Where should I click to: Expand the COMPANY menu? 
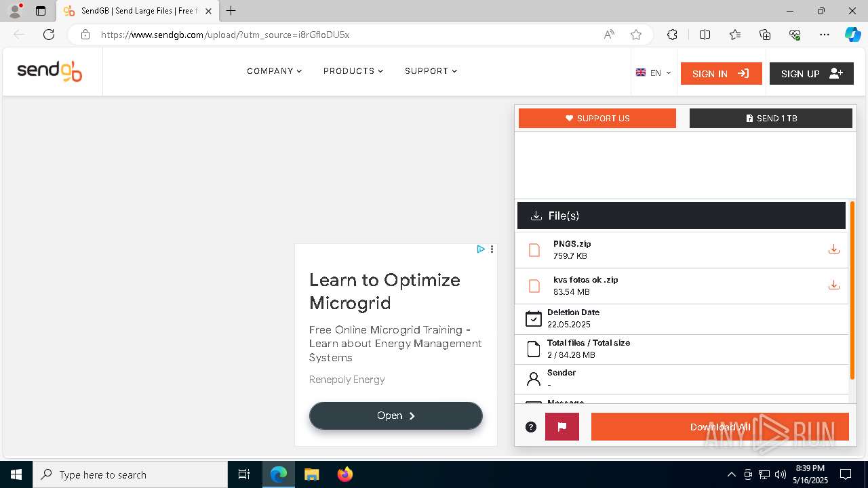[274, 71]
